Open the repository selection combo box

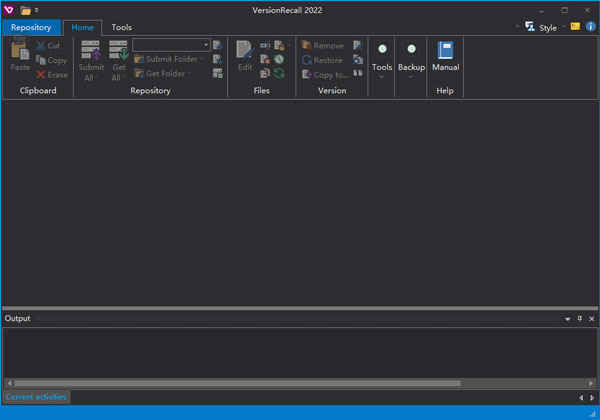point(171,45)
